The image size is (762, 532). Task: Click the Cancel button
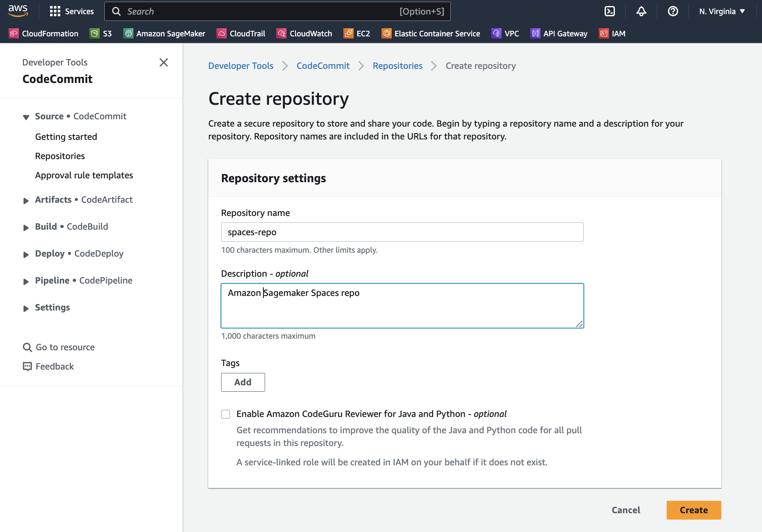coord(626,510)
